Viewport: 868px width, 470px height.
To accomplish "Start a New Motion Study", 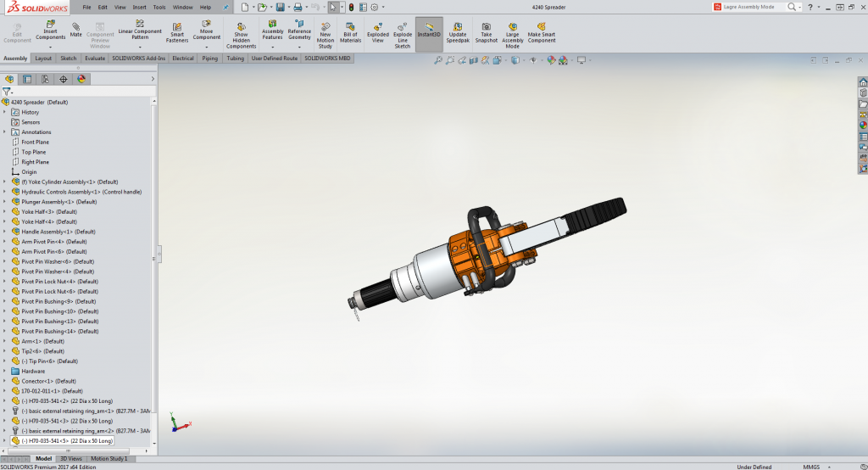I will pos(325,36).
